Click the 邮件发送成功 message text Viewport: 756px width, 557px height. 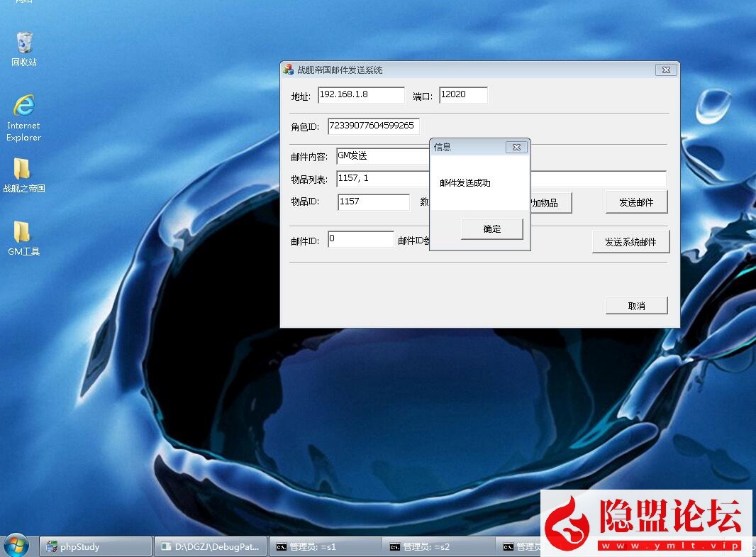tap(465, 183)
